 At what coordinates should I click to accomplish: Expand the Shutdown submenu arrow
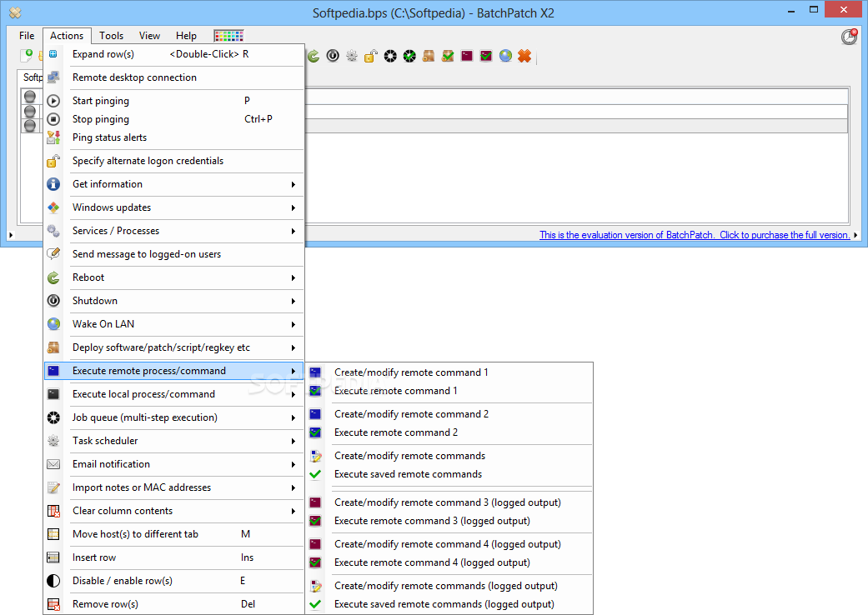tap(294, 301)
